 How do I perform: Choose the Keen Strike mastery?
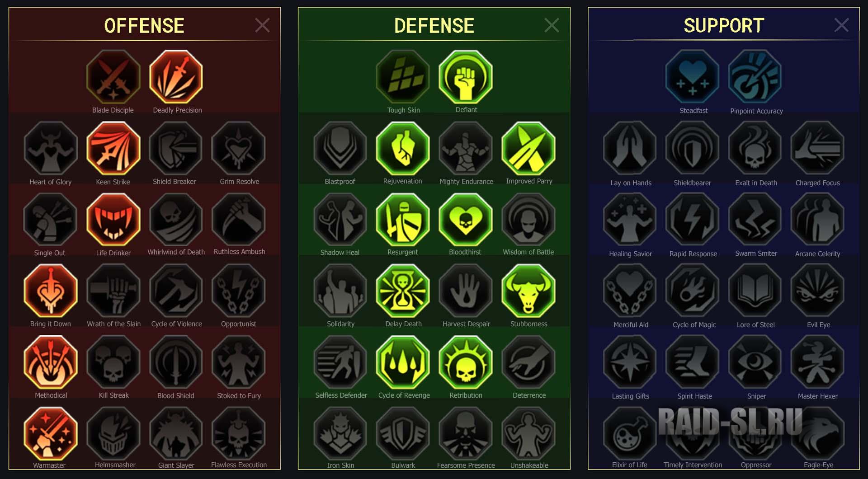(x=113, y=148)
